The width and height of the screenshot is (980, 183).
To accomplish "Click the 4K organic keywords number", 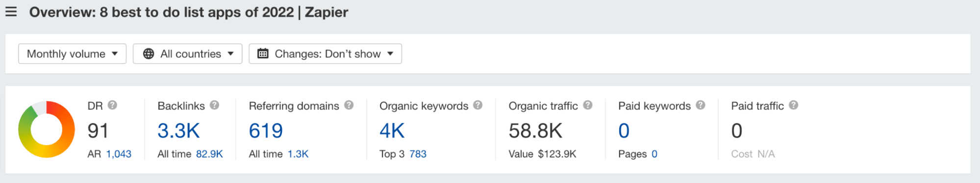I will 392,131.
